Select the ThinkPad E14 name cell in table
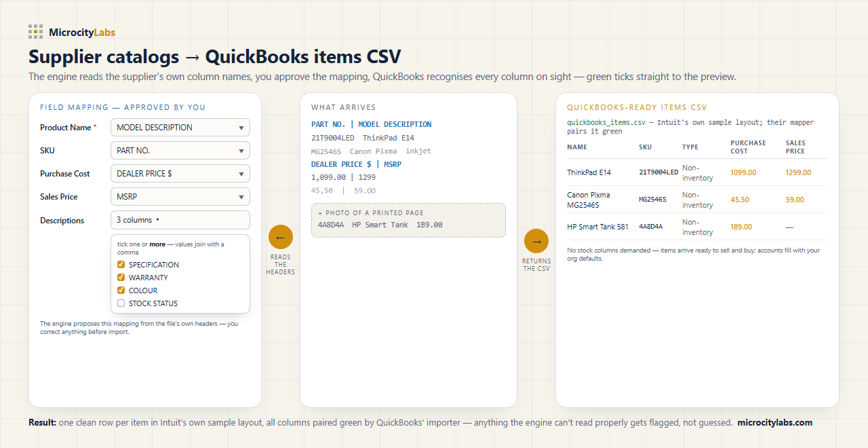The width and height of the screenshot is (868, 448). [x=589, y=172]
